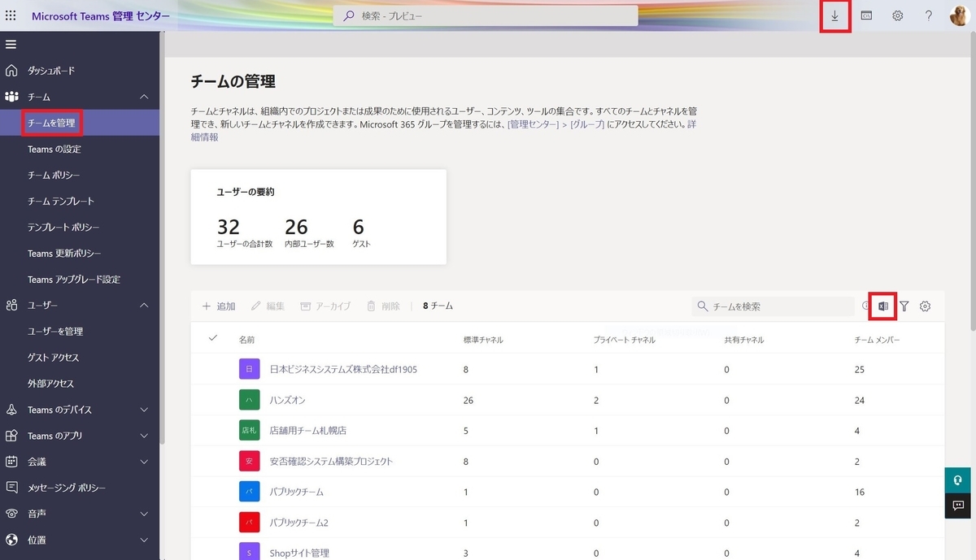The image size is (976, 560).
Task: Click the 削除 delete button
Action: point(383,306)
